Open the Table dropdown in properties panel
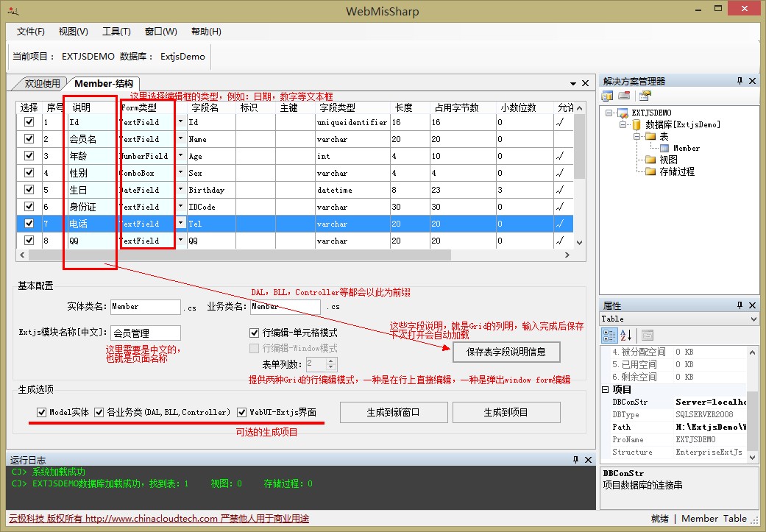Image resolution: width=766 pixels, height=532 pixels. point(753,319)
